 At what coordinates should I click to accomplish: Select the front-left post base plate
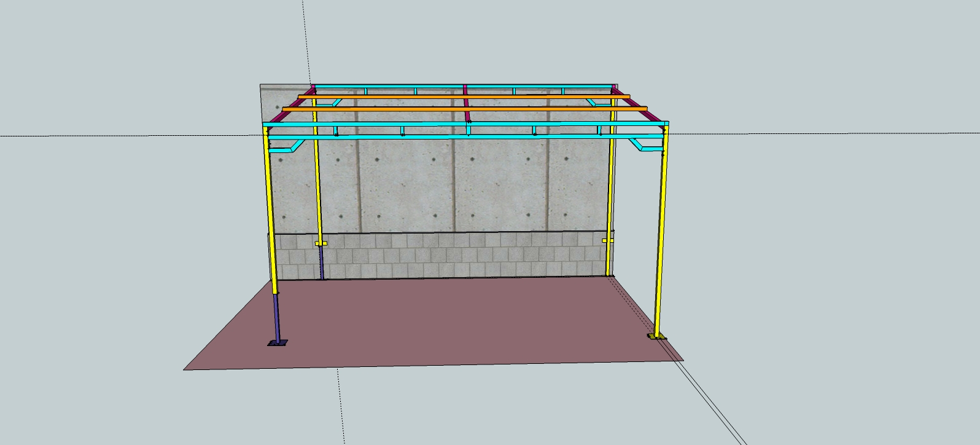[x=277, y=344]
